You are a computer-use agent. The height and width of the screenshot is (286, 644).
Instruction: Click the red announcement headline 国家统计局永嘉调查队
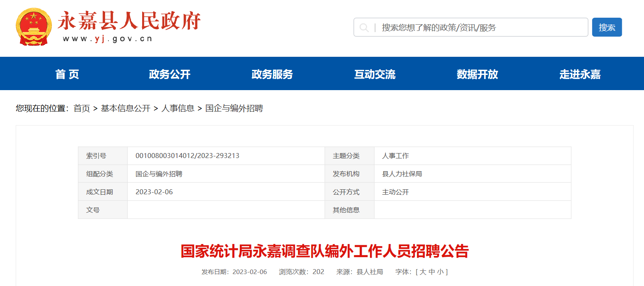325,251
